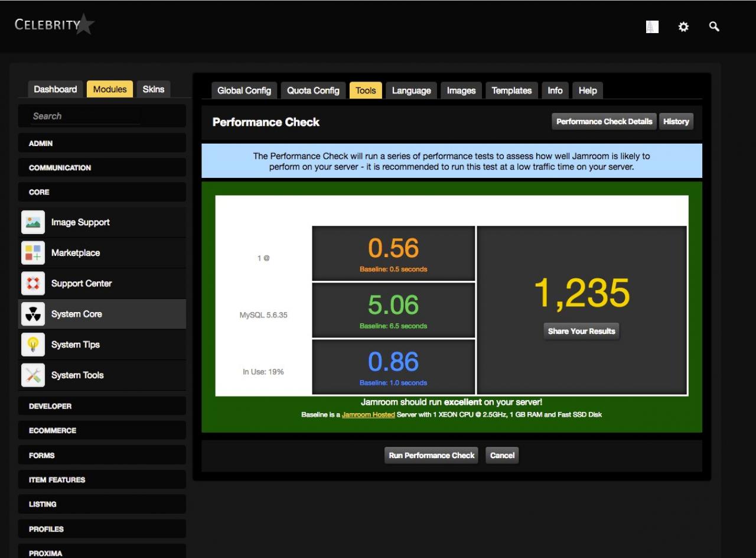756x558 pixels.
Task: Click the blue 0.86 score tile
Action: point(393,366)
